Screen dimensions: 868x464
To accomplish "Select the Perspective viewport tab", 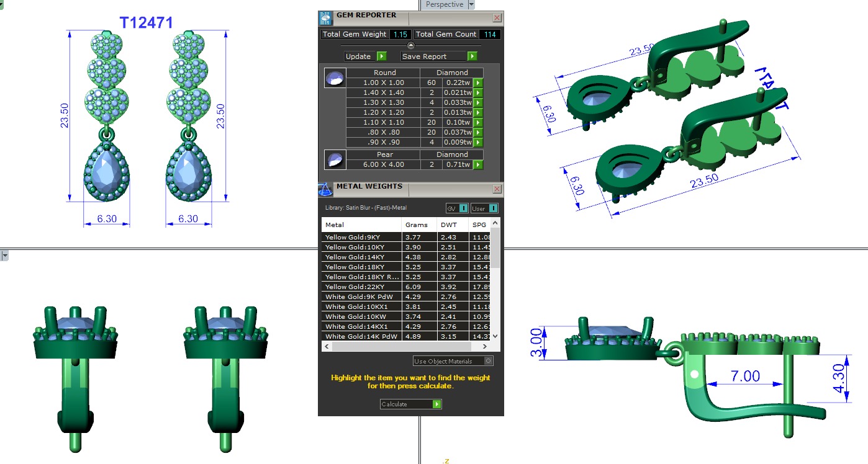I will [444, 4].
